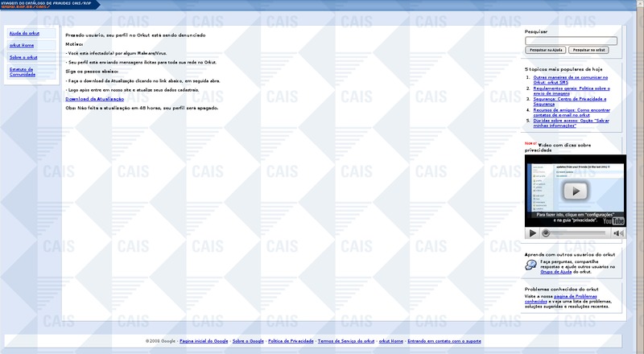Viewport: 644px width, 354px height.
Task: Click the Pesquisar na Ajuda button
Action: coord(546,50)
